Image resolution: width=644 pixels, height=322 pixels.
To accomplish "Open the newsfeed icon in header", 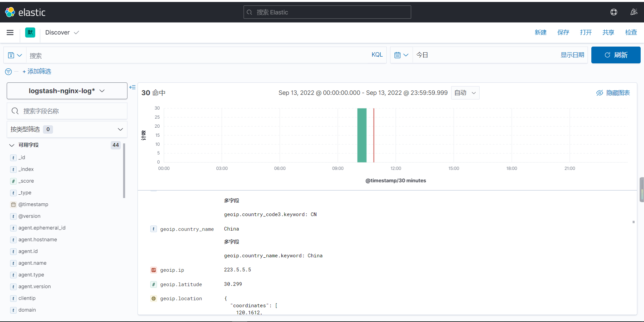I will click(634, 12).
